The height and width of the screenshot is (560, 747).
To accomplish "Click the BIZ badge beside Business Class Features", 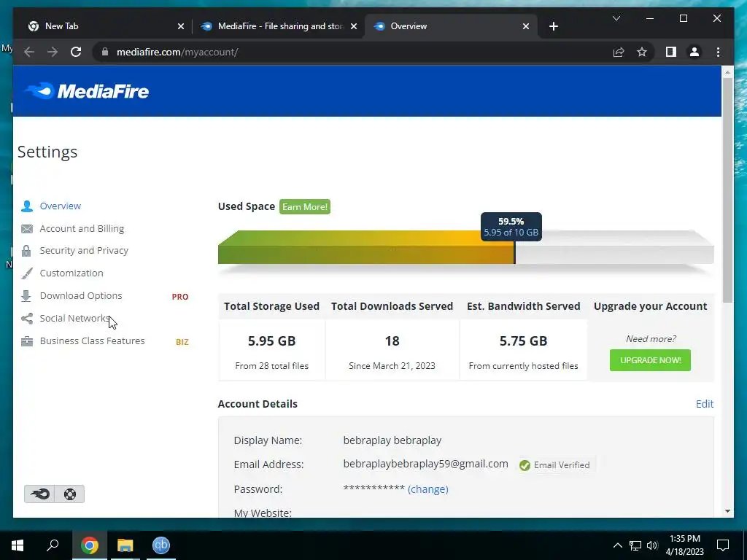I will click(182, 342).
